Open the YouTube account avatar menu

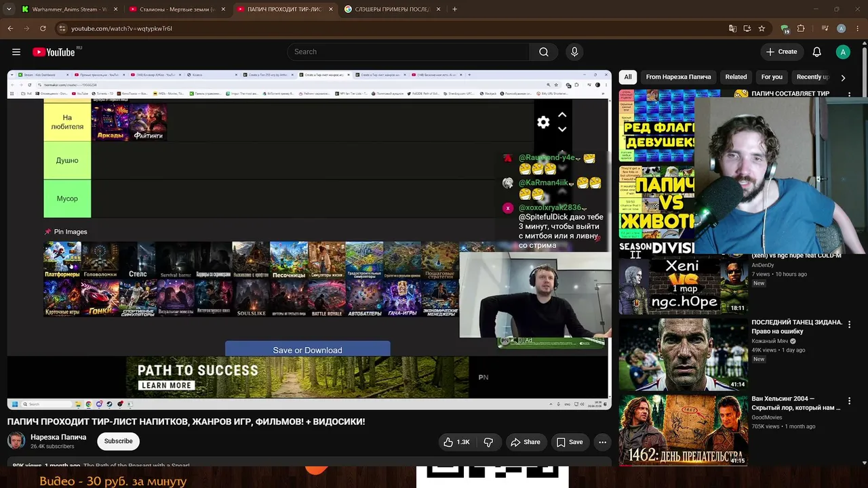(x=843, y=52)
